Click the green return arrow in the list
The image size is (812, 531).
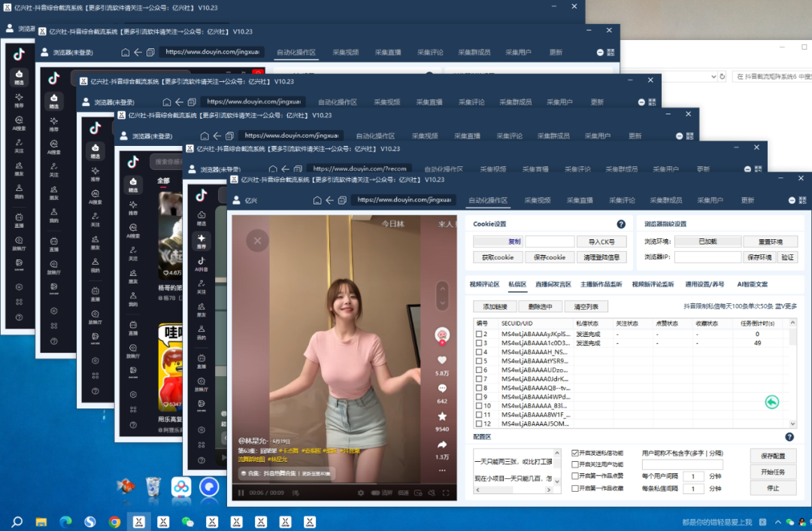pyautogui.click(x=771, y=402)
